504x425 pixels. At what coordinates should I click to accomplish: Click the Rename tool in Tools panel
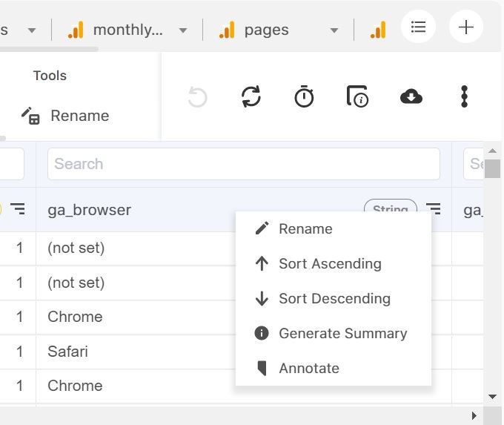[x=65, y=116]
